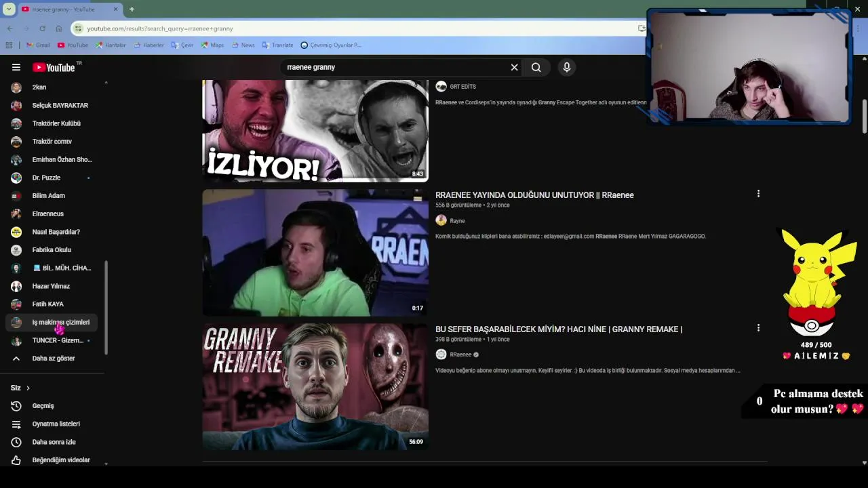Open Haritalar bookmark
This screenshot has width=868, height=488.
click(111, 45)
